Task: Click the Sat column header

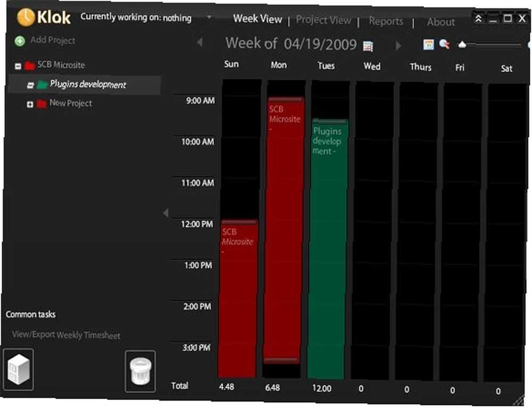Action: (x=506, y=69)
